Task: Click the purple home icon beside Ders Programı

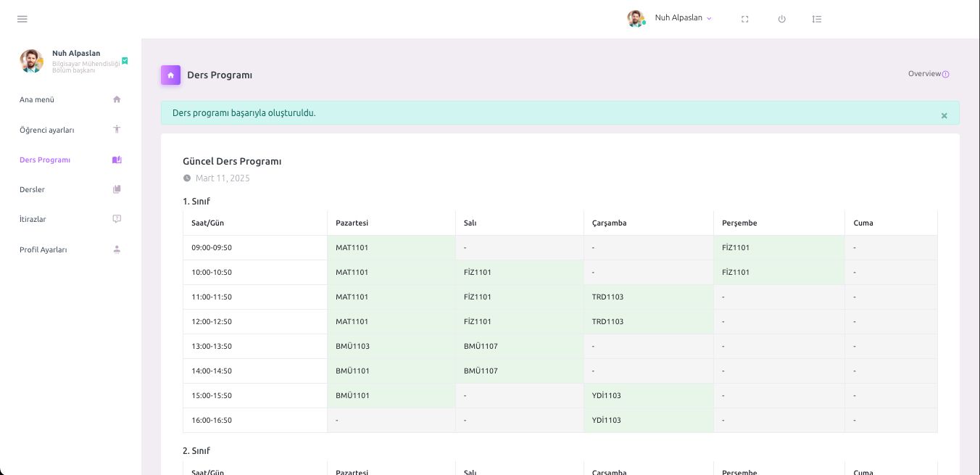Action: tap(170, 75)
